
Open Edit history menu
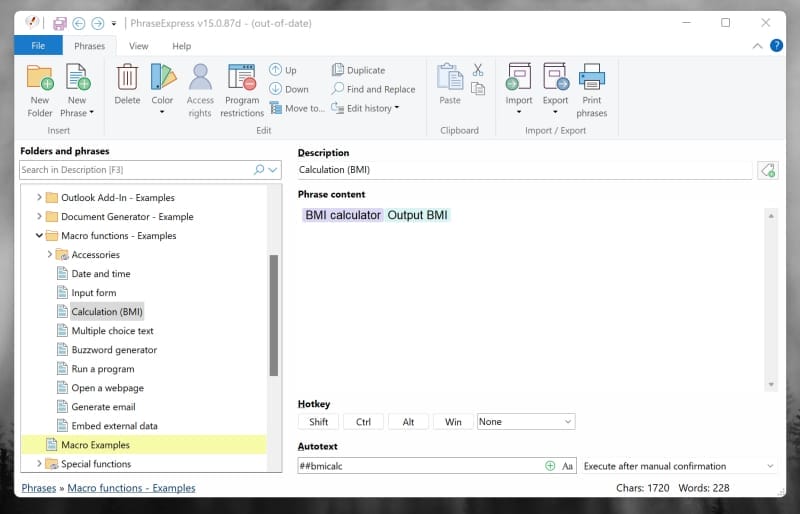click(x=365, y=108)
